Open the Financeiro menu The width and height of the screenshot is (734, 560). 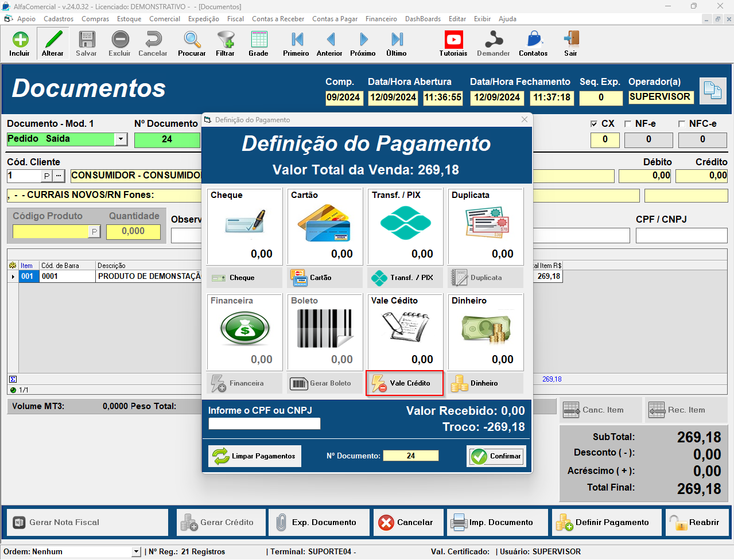click(381, 19)
